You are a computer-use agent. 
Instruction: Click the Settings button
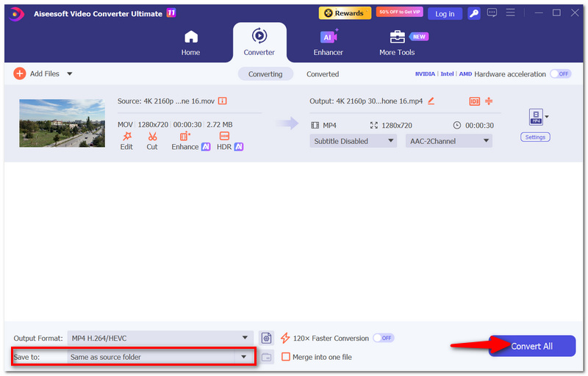click(x=535, y=137)
